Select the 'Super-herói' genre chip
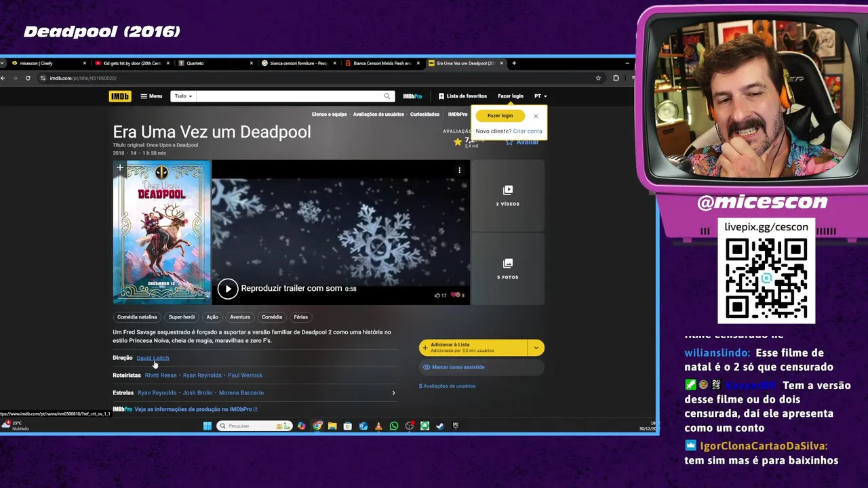This screenshot has width=868, height=488. pyautogui.click(x=182, y=317)
